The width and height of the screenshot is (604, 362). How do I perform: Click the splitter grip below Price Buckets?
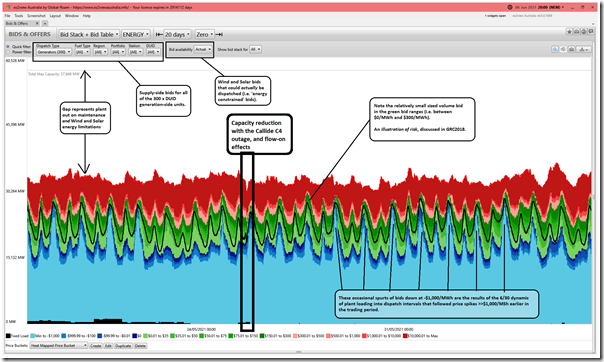(x=299, y=352)
